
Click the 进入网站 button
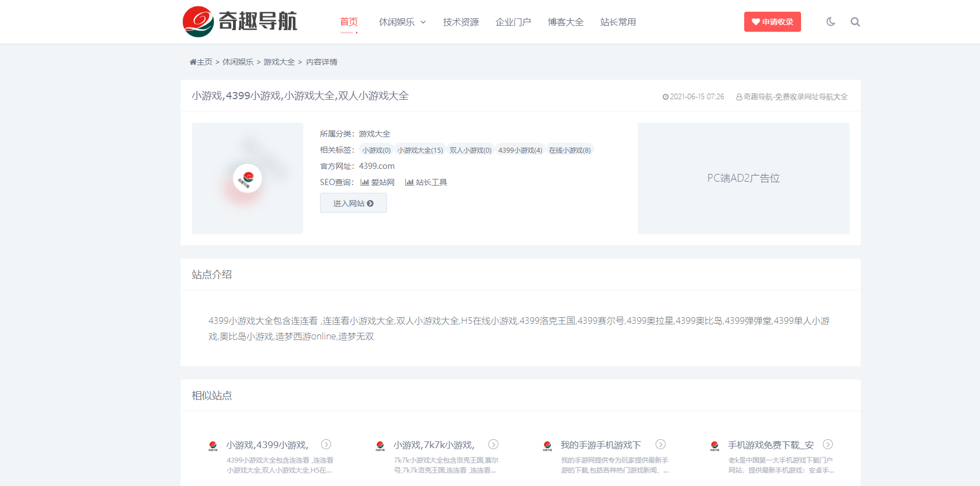click(x=353, y=203)
